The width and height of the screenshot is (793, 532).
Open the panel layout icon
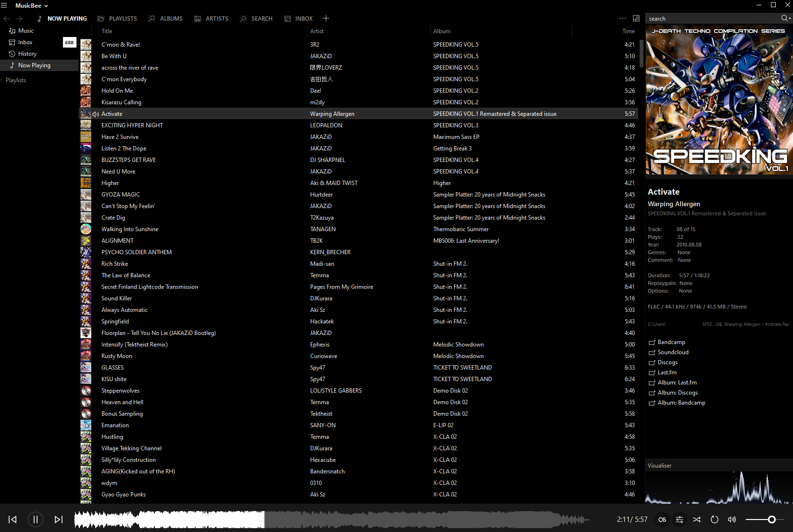pyautogui.click(x=636, y=18)
